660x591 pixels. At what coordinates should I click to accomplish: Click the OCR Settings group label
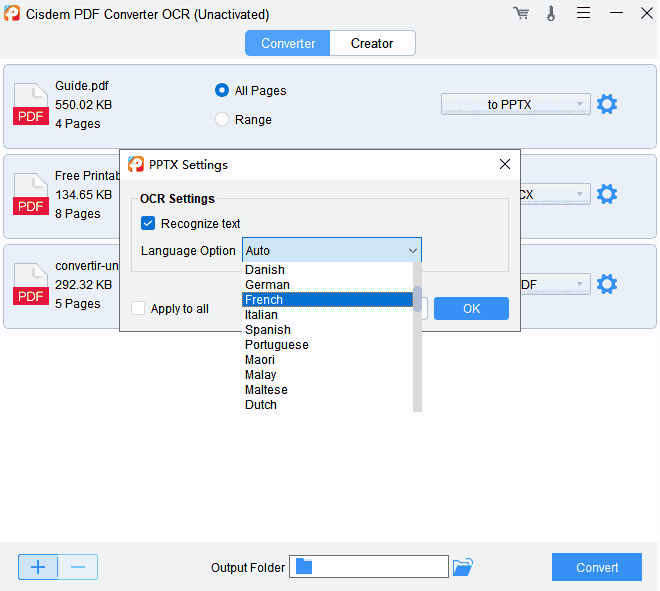click(x=177, y=198)
